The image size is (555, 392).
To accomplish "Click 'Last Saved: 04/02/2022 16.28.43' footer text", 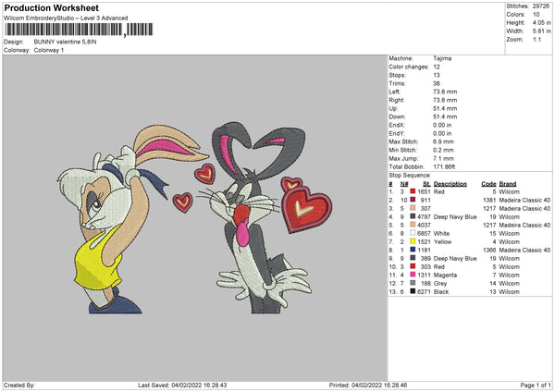I will pyautogui.click(x=182, y=386).
